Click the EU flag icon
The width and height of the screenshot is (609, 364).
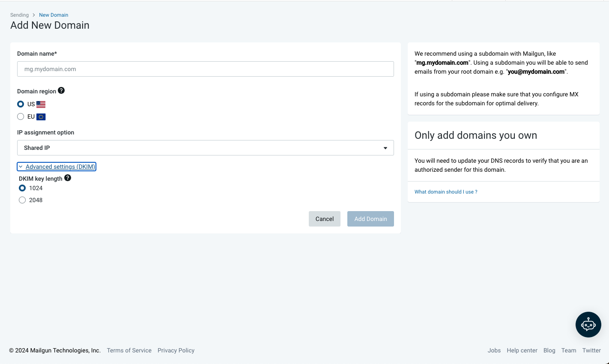click(41, 116)
